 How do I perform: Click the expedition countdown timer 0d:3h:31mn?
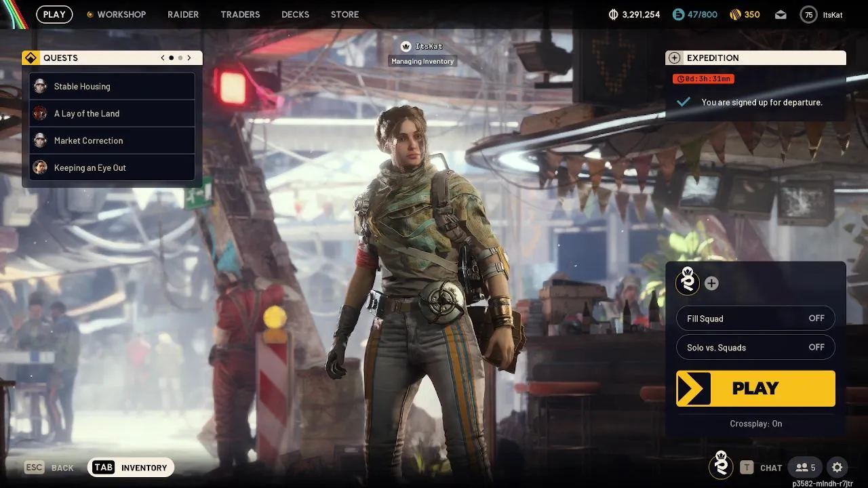coord(703,79)
